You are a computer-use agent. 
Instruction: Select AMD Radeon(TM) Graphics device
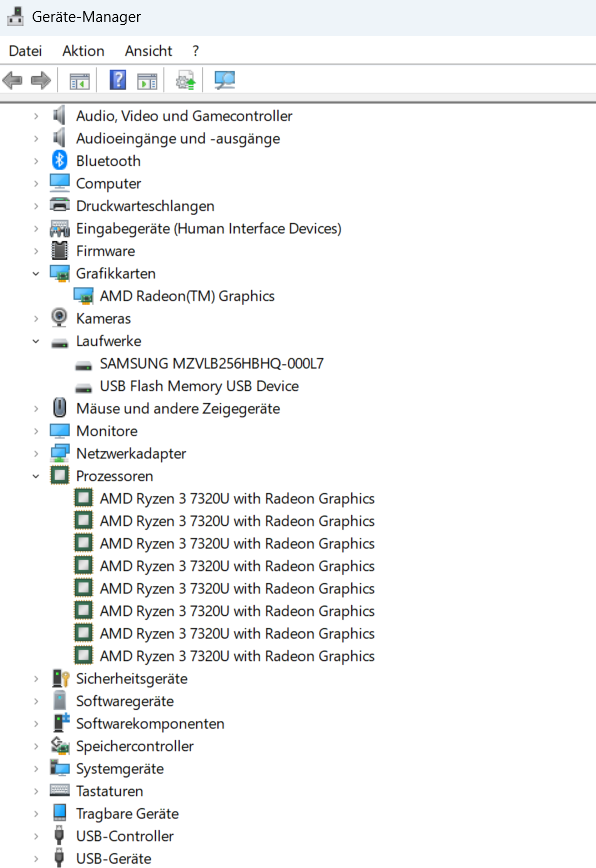click(x=187, y=296)
